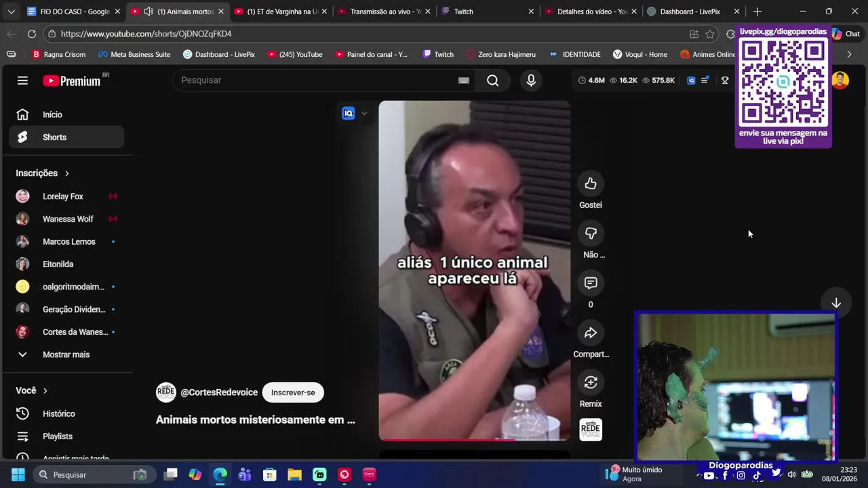The height and width of the screenshot is (488, 868).
Task: Open the account avatar menu
Action: [840, 80]
